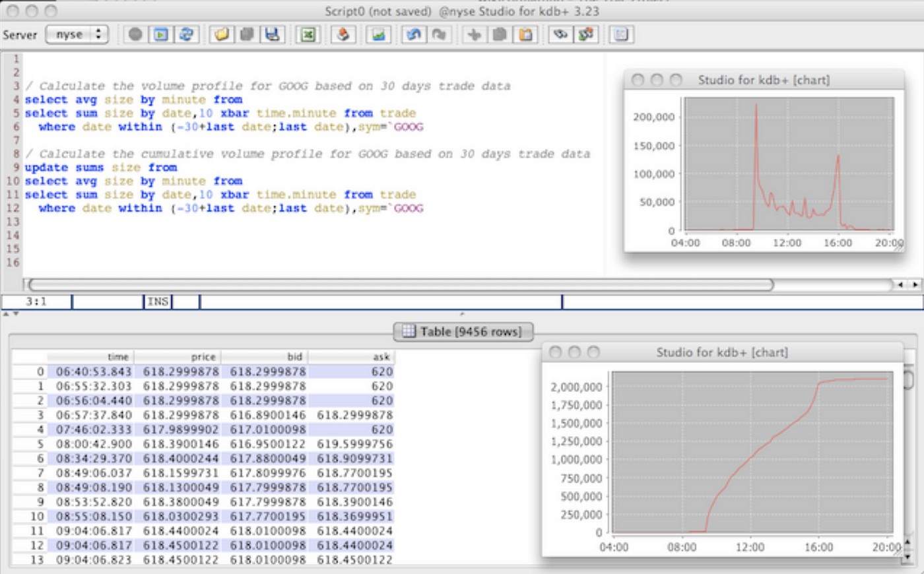Image resolution: width=924 pixels, height=574 pixels.
Task: Select the Table [9456 rows] tab
Action: [463, 331]
